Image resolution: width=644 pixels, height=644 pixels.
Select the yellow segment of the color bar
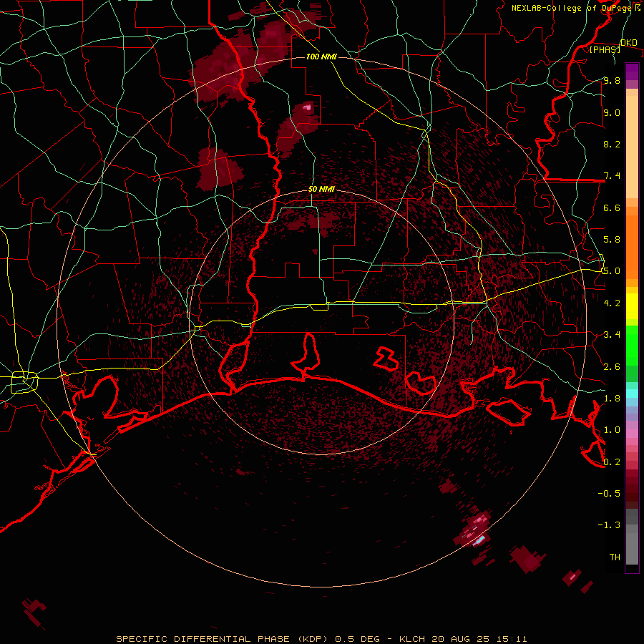coord(632,306)
